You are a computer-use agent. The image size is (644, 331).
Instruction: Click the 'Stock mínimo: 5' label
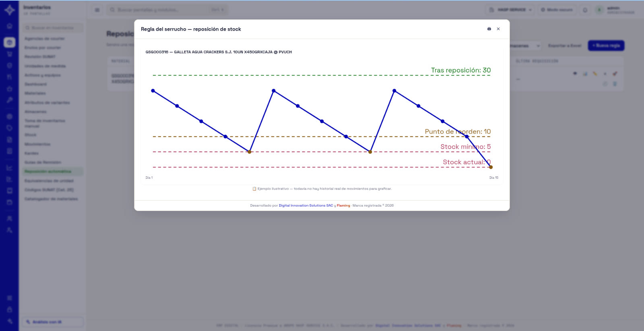[466, 147]
